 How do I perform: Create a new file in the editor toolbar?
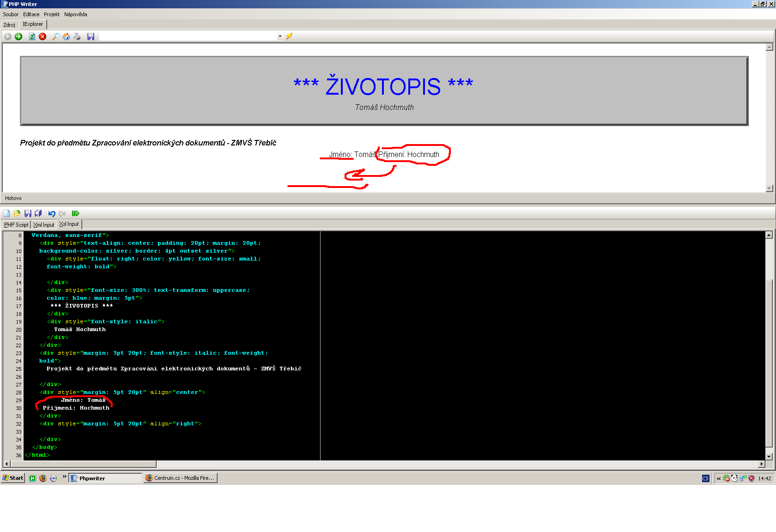[6, 213]
